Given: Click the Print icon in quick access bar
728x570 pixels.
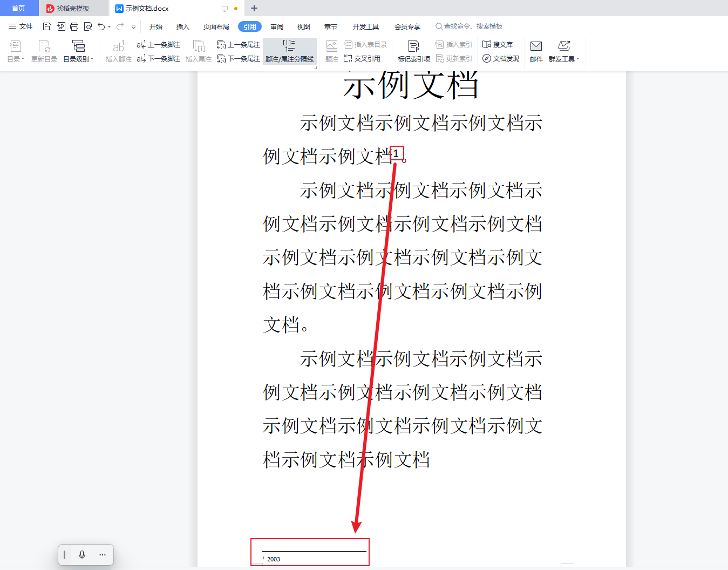Looking at the screenshot, I should click(74, 26).
